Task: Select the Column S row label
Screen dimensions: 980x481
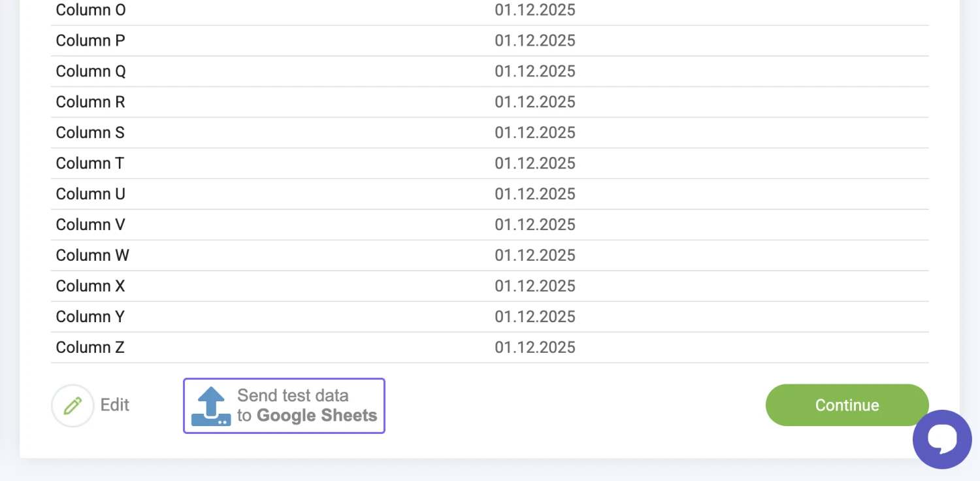Action: pos(90,133)
